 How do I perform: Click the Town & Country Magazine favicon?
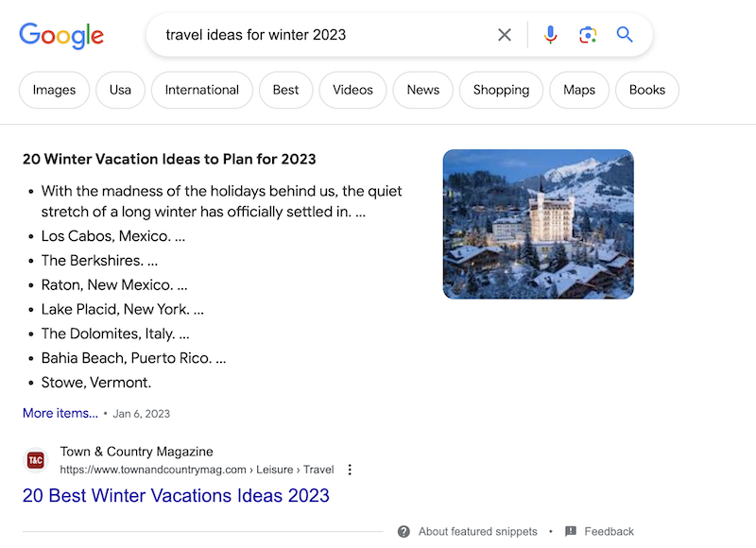tap(36, 460)
